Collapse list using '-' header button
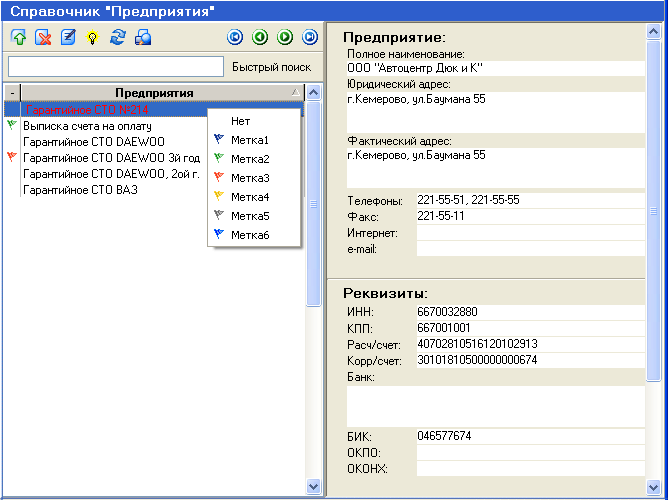This screenshot has width=668, height=500. coord(12,93)
